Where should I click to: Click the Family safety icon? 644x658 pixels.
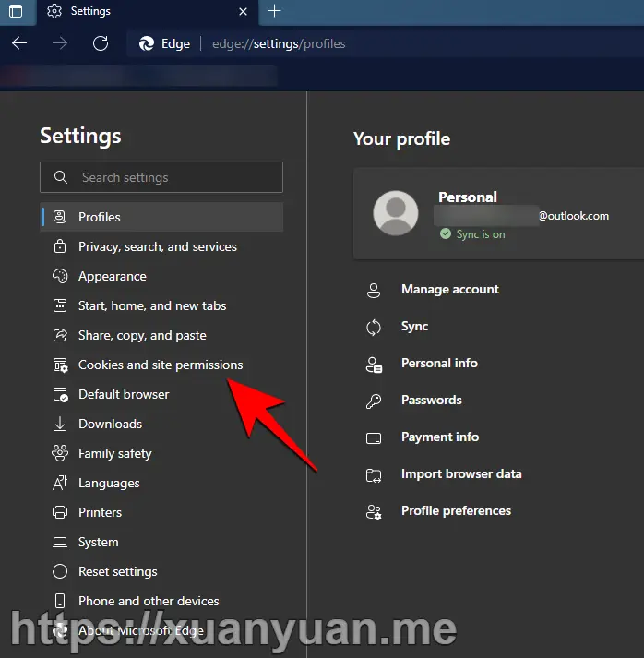click(x=60, y=453)
